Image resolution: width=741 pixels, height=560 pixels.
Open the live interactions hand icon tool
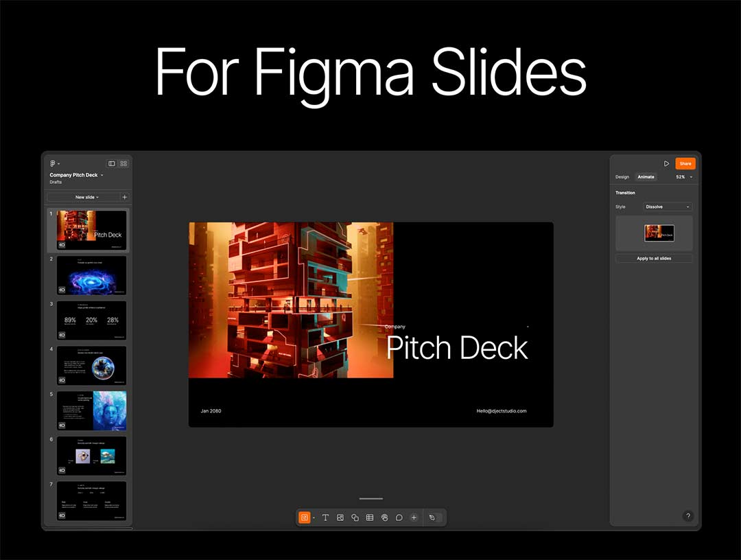pos(384,517)
